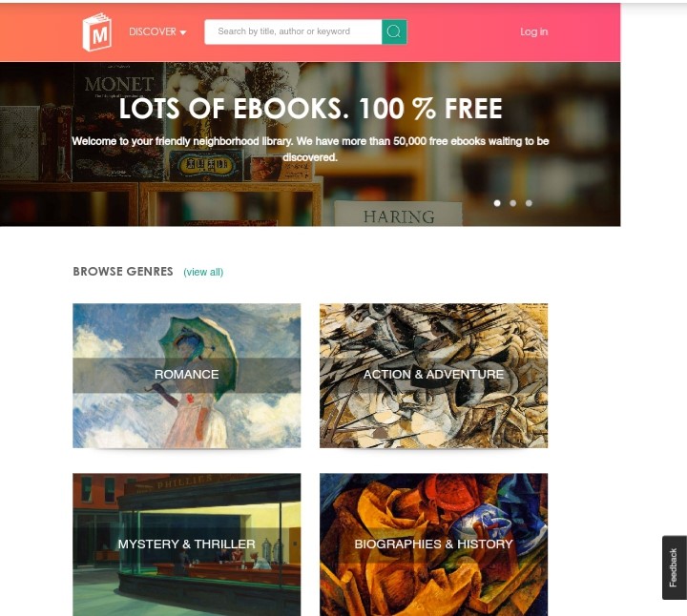This screenshot has width=687, height=616.
Task: Click the BROWSE GENRES heading
Action: 123,272
